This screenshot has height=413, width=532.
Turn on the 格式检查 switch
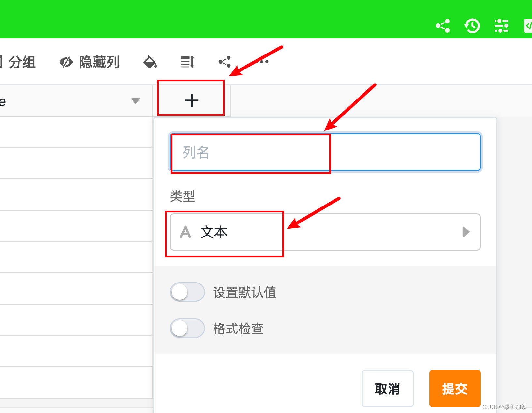(x=187, y=328)
